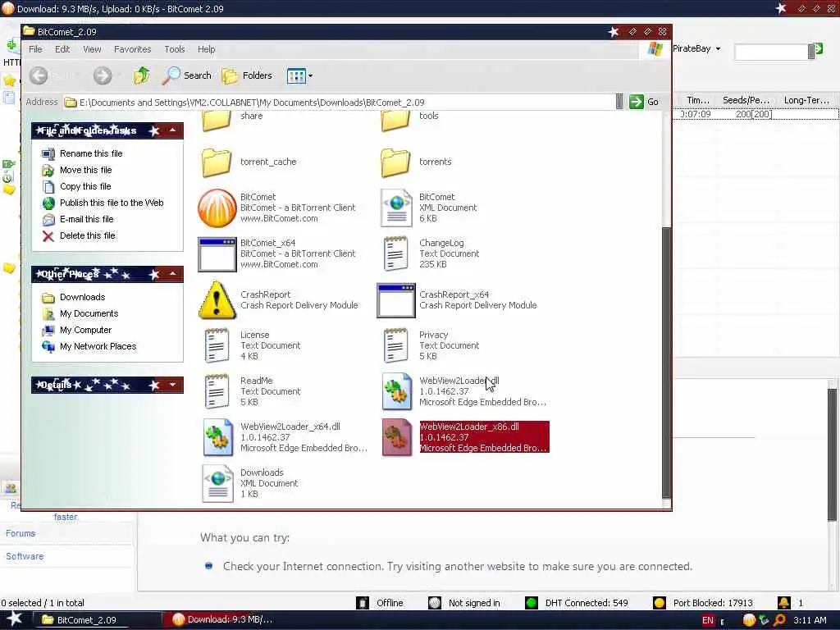Click Forums link in BitComet sidebar
The width and height of the screenshot is (840, 630).
point(21,533)
